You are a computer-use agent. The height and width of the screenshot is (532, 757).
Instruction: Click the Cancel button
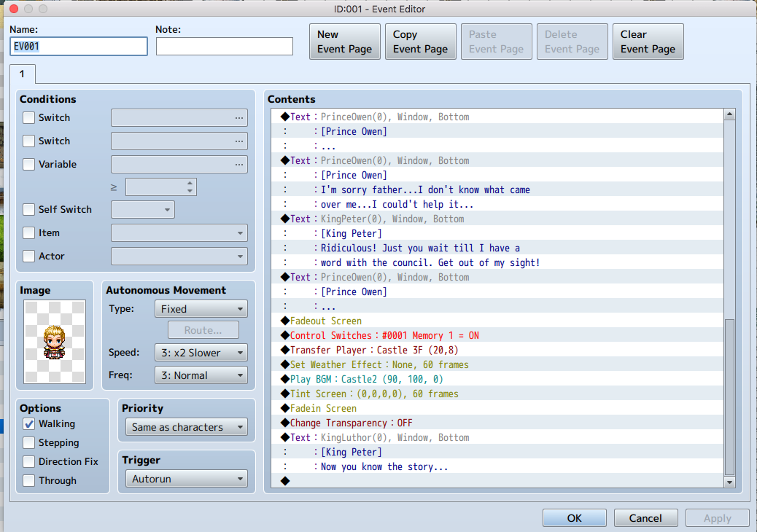point(645,518)
